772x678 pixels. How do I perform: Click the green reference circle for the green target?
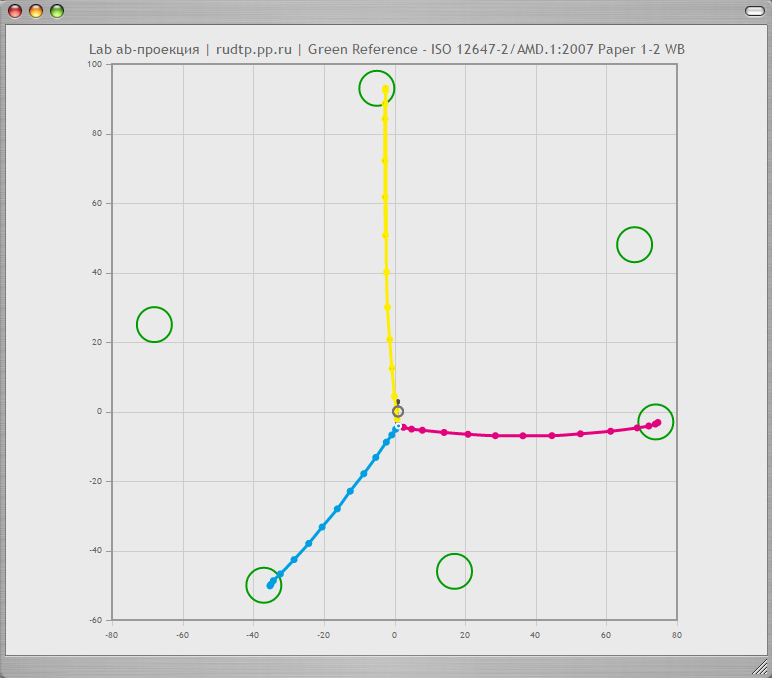154,324
